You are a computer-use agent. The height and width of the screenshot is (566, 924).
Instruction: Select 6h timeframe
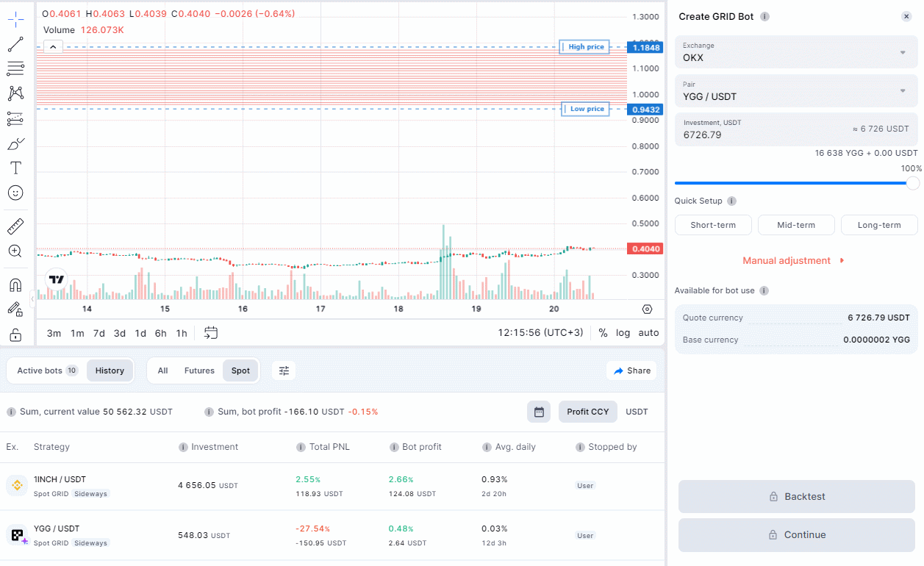coord(161,333)
